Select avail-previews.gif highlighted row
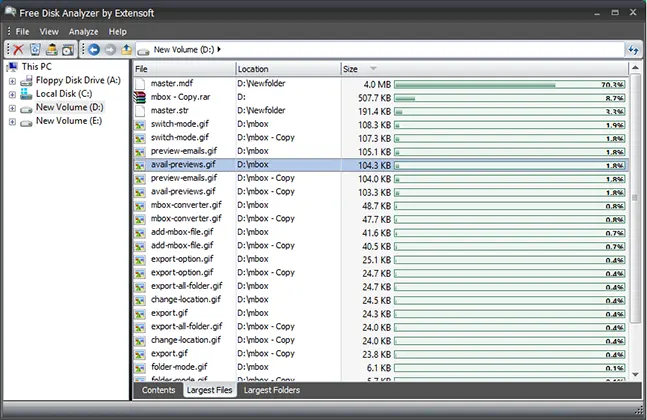647x420 pixels. click(x=381, y=165)
